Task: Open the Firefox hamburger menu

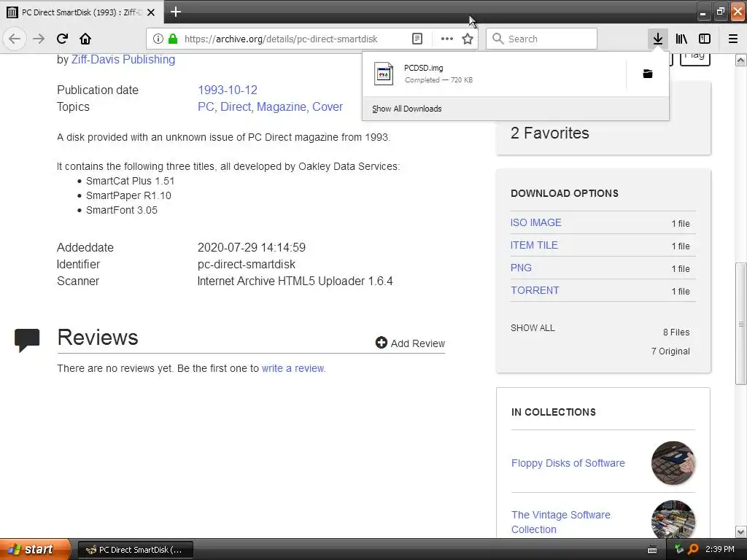Action: point(733,39)
